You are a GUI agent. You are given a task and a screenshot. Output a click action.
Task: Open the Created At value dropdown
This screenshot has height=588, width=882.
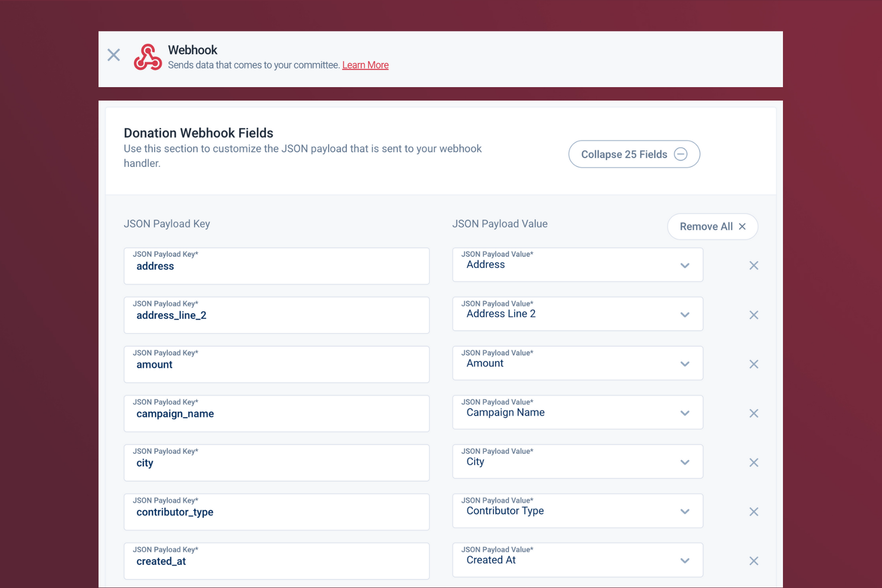[x=685, y=560]
